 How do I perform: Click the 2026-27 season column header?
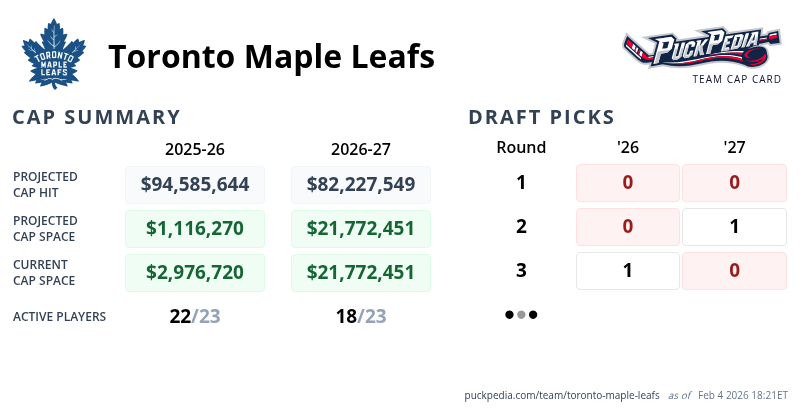click(x=361, y=149)
